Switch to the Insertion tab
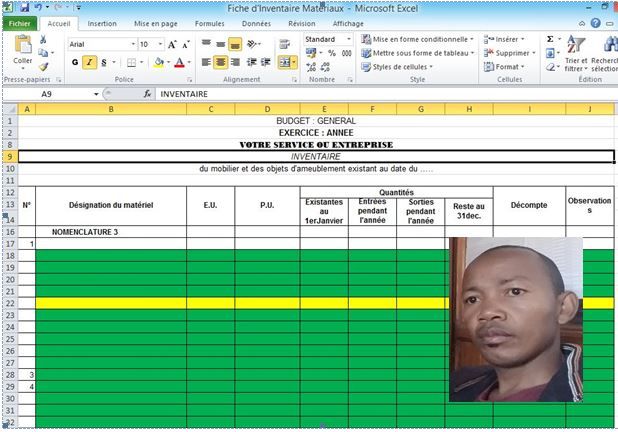This screenshot has height=432, width=618. tap(102, 24)
